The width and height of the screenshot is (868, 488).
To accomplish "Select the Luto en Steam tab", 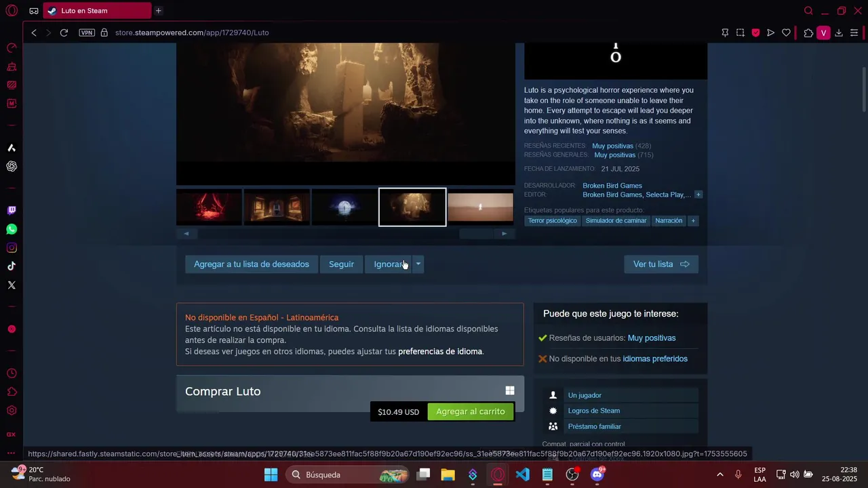I will coord(97,11).
